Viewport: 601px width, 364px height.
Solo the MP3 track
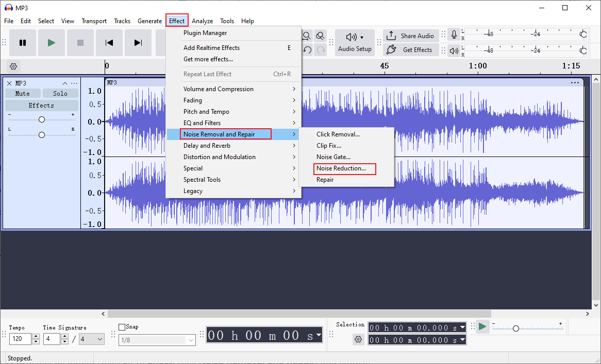[x=60, y=93]
